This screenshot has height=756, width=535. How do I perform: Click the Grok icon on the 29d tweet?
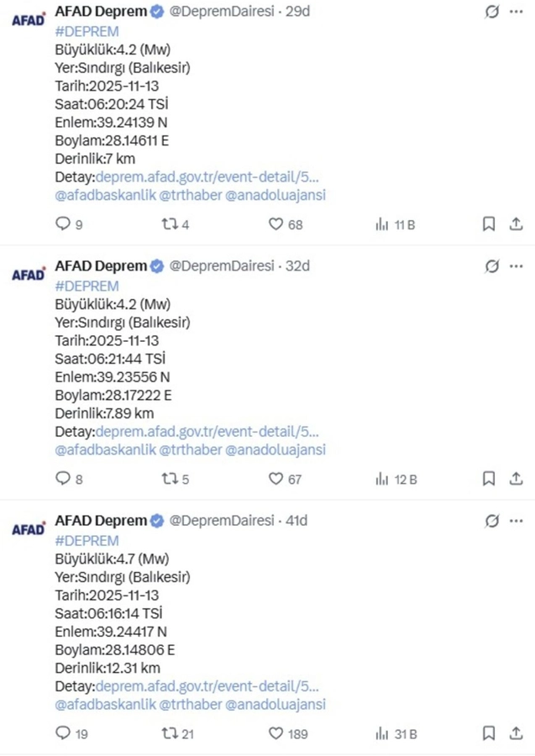pos(492,12)
